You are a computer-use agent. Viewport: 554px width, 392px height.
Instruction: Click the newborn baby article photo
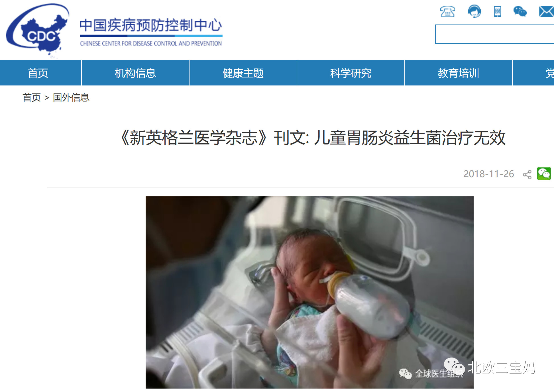(x=309, y=292)
